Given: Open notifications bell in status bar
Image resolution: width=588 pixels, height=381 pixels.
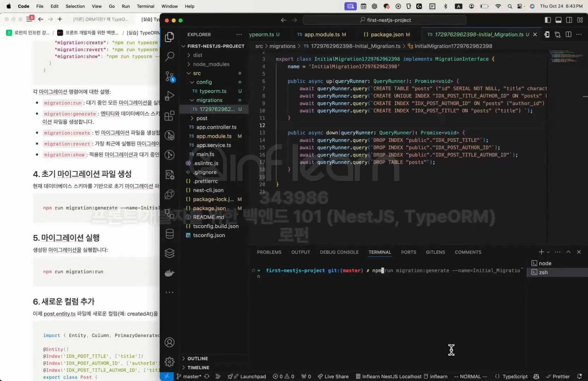Looking at the screenshot, I should [579, 376].
